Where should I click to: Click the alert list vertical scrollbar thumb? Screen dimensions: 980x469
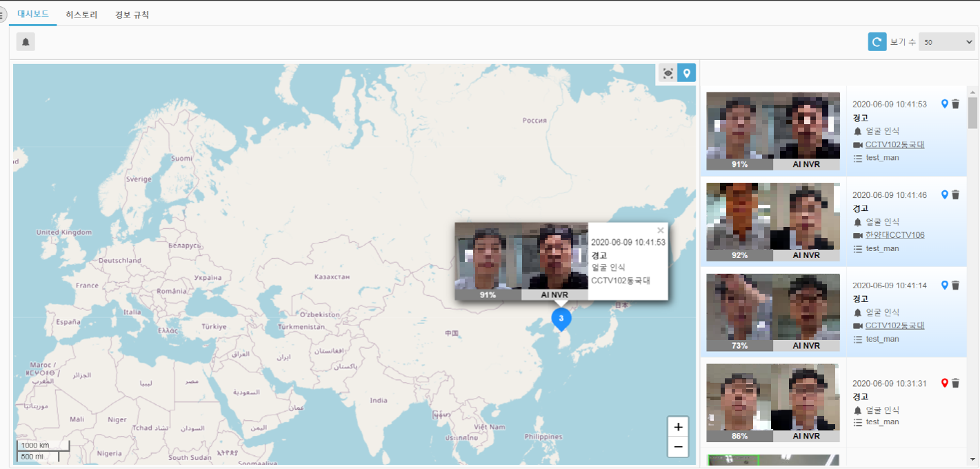(x=972, y=113)
